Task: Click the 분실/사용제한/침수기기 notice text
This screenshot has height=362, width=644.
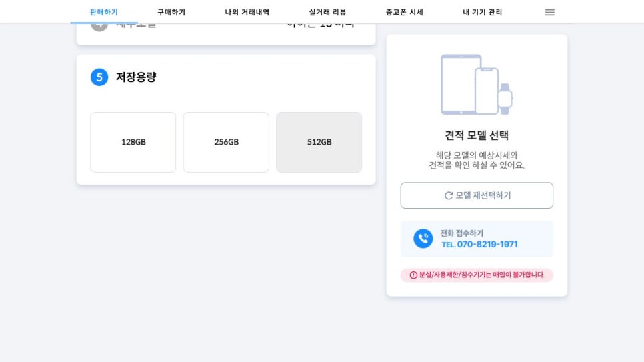Action: [482, 275]
